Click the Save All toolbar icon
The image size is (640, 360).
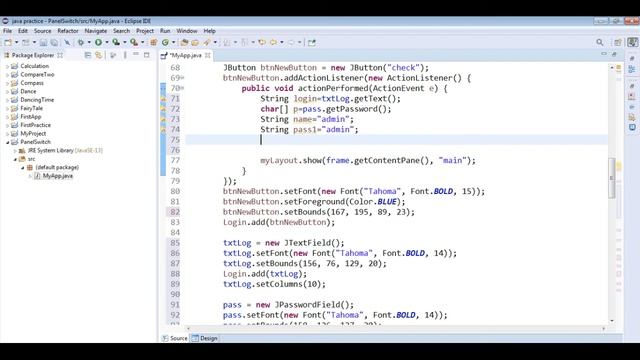(x=54, y=42)
